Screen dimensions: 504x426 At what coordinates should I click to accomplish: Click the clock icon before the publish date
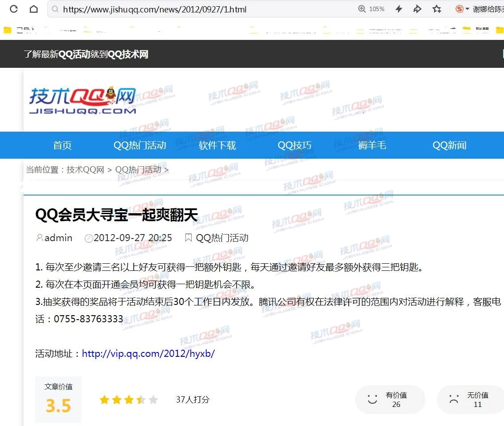[89, 238]
